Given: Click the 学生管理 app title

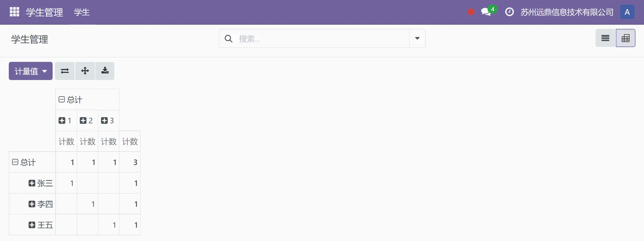Looking at the screenshot, I should click(x=44, y=12).
